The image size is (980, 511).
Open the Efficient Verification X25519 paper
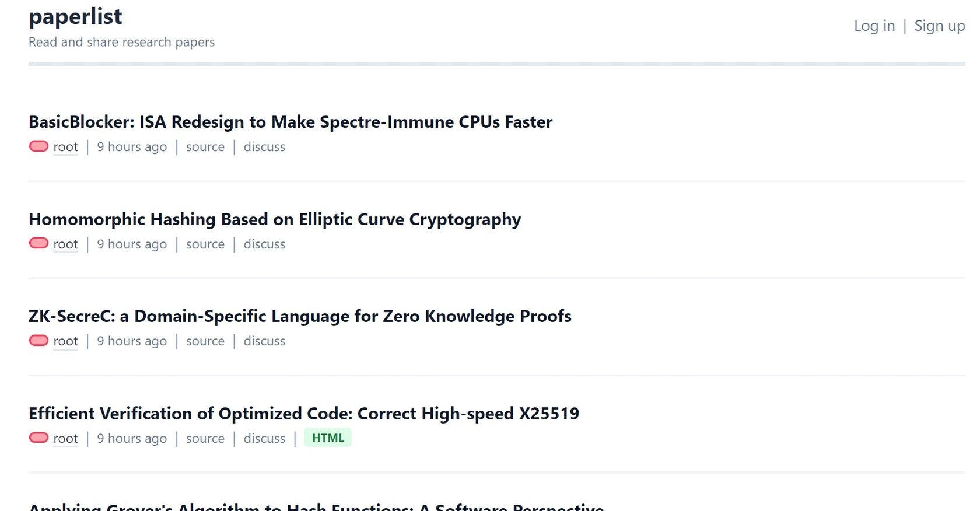click(x=303, y=414)
